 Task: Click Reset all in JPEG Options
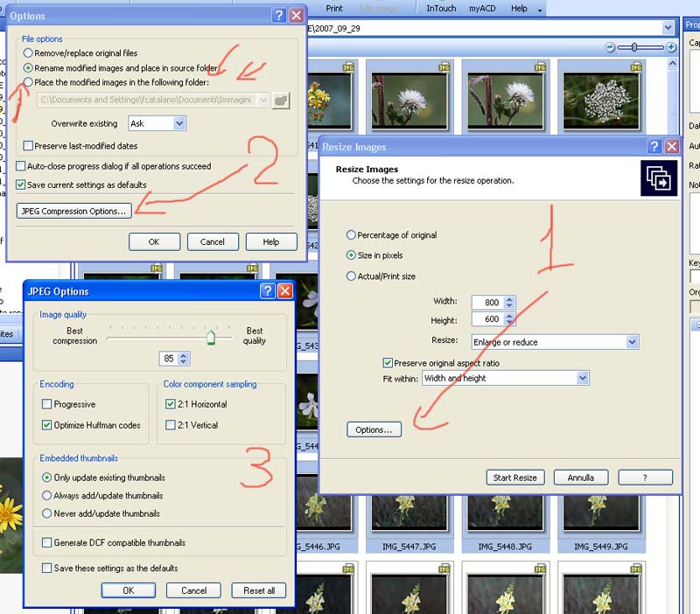pos(259,590)
